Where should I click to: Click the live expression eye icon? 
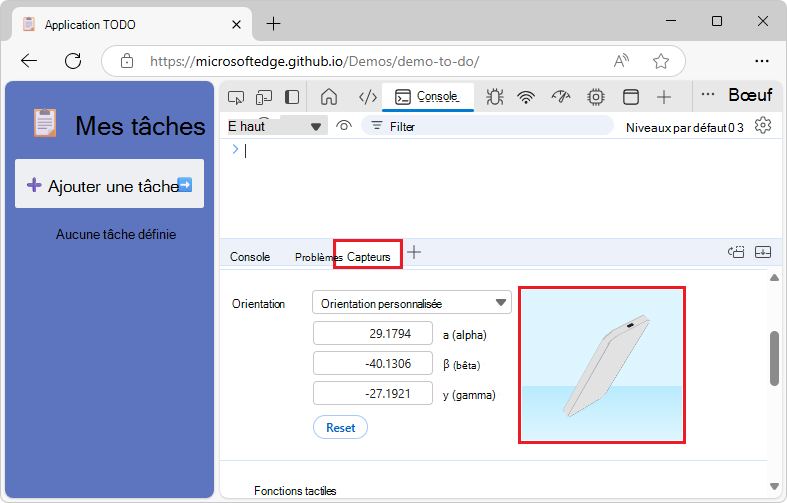coord(343,125)
